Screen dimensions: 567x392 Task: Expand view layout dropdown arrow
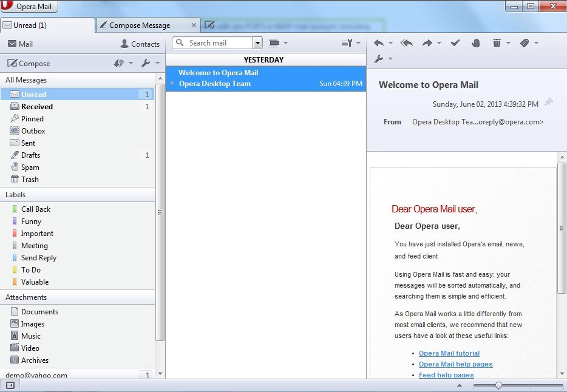pos(286,43)
